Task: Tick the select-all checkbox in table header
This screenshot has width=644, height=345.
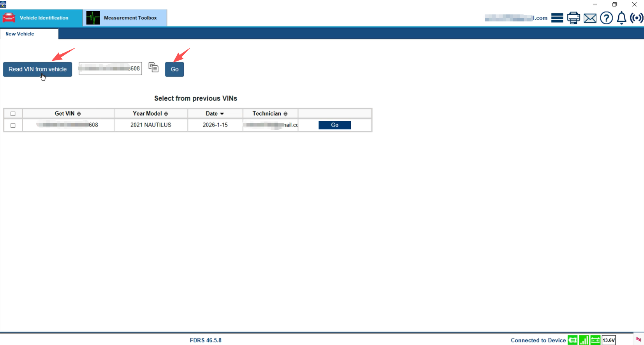Action: coord(13,114)
